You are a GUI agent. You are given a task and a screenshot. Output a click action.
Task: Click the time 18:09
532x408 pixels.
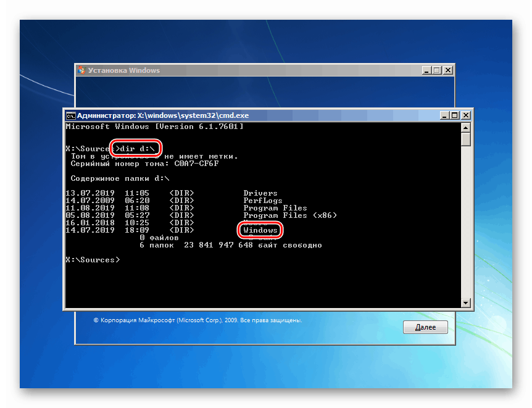point(137,230)
